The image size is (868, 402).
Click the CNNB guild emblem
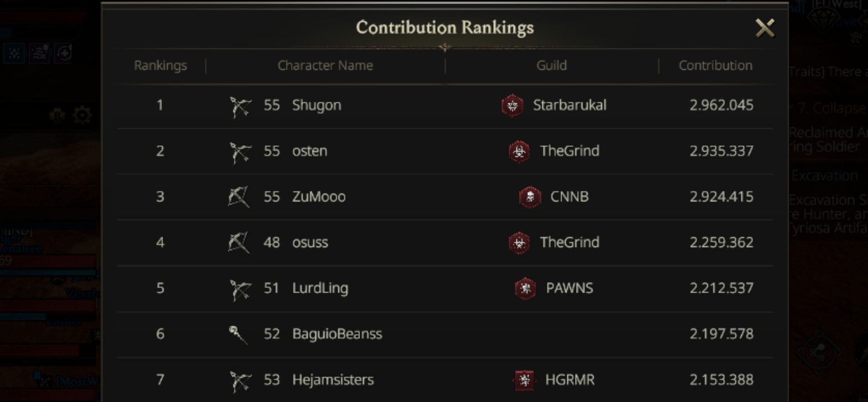(x=530, y=197)
